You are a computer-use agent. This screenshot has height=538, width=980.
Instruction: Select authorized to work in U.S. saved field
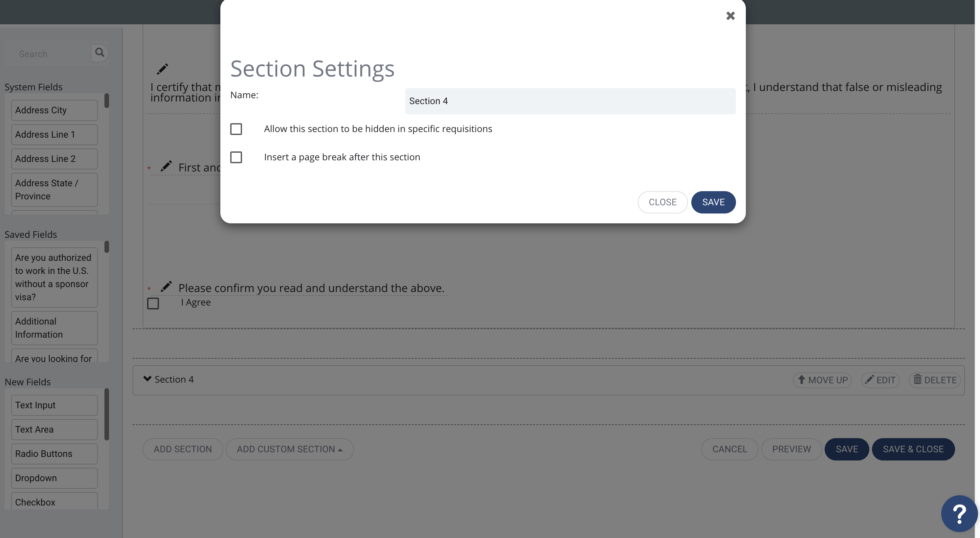click(55, 277)
